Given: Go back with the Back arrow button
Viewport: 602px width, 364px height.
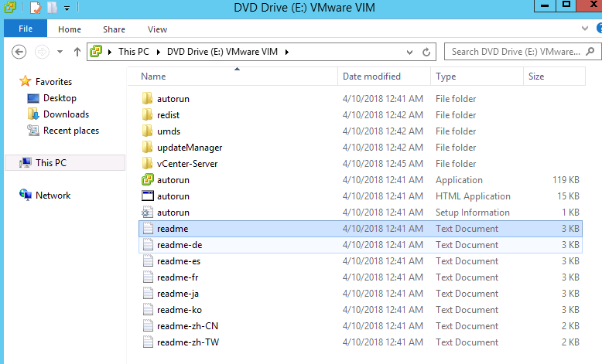Looking at the screenshot, I should [x=19, y=52].
